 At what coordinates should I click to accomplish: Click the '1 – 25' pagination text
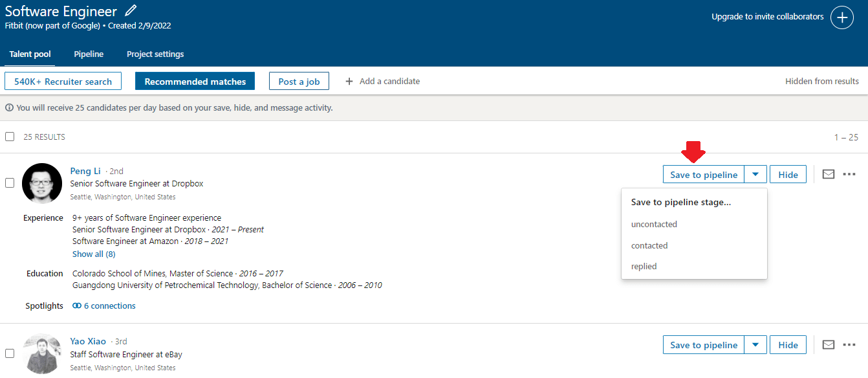(846, 137)
